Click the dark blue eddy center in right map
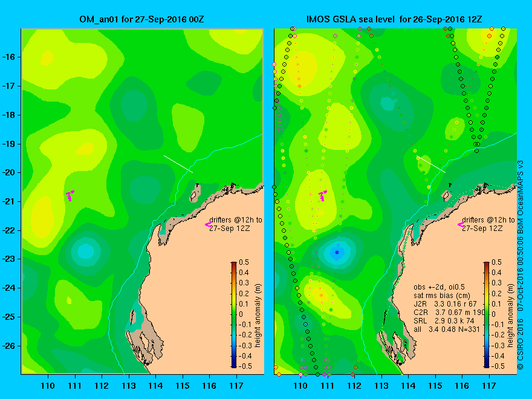This screenshot has height=399, width=532. [x=337, y=253]
